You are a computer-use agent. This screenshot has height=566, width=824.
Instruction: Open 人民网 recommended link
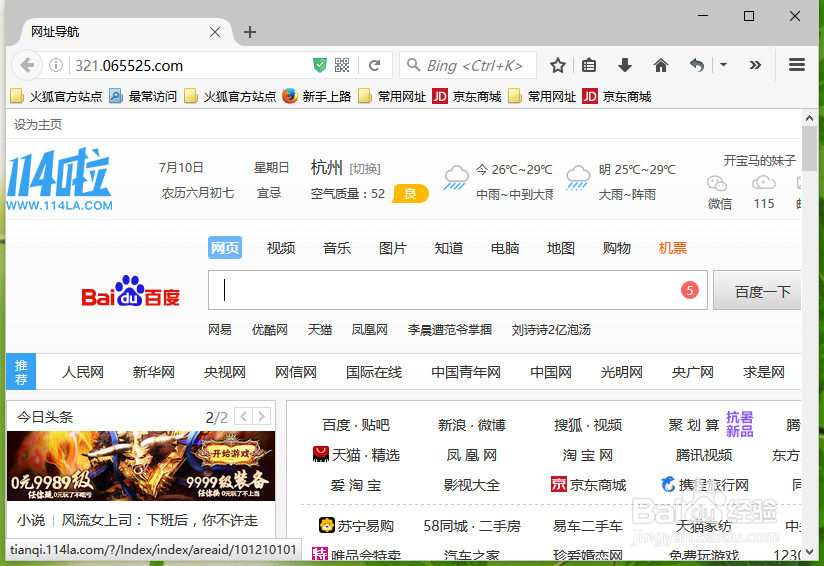pyautogui.click(x=83, y=372)
